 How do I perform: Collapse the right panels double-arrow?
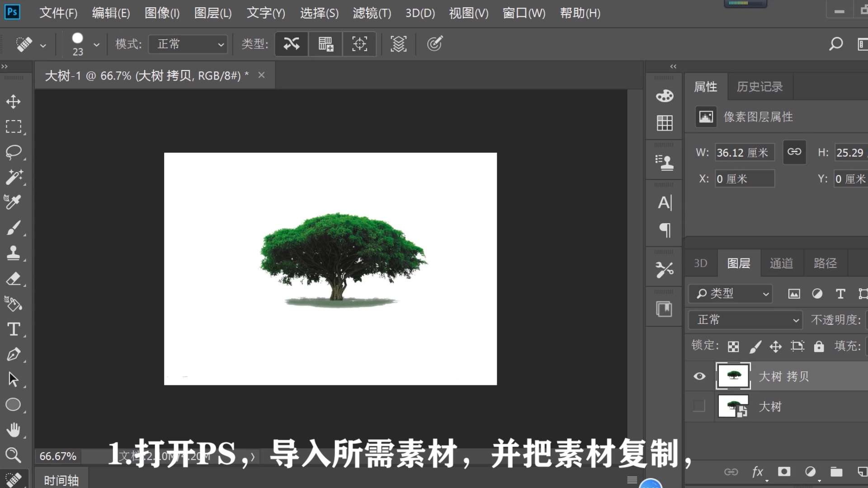tap(673, 66)
